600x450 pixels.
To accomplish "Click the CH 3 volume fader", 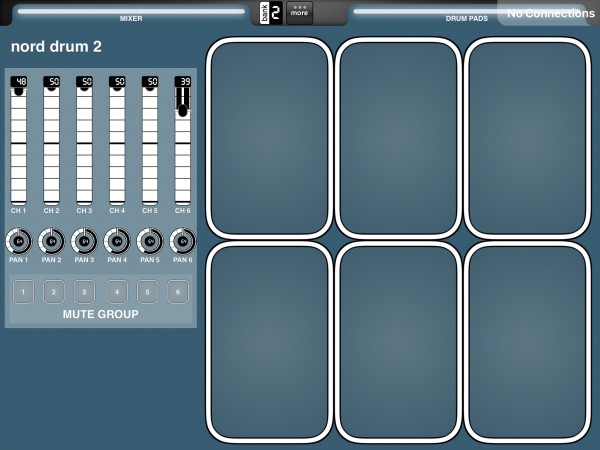I will [x=84, y=146].
